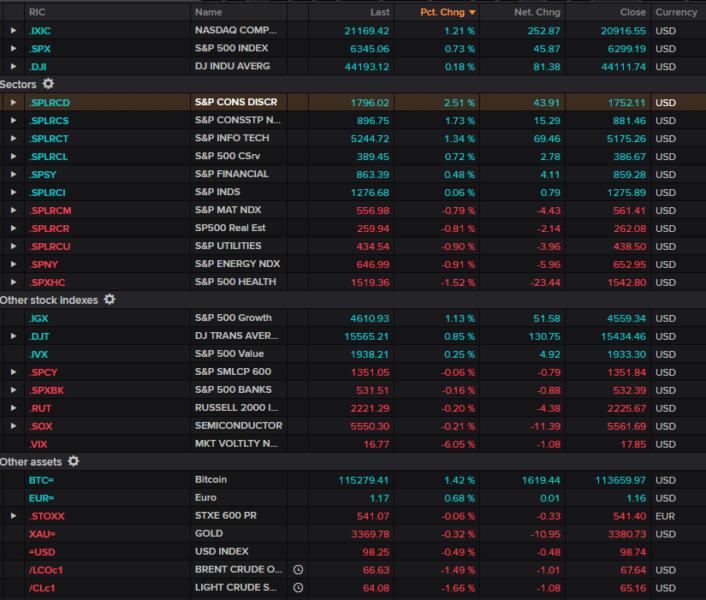Screen dimensions: 706x600
Task: Open the /CLc1 crude ticker link
Action: tap(42, 588)
